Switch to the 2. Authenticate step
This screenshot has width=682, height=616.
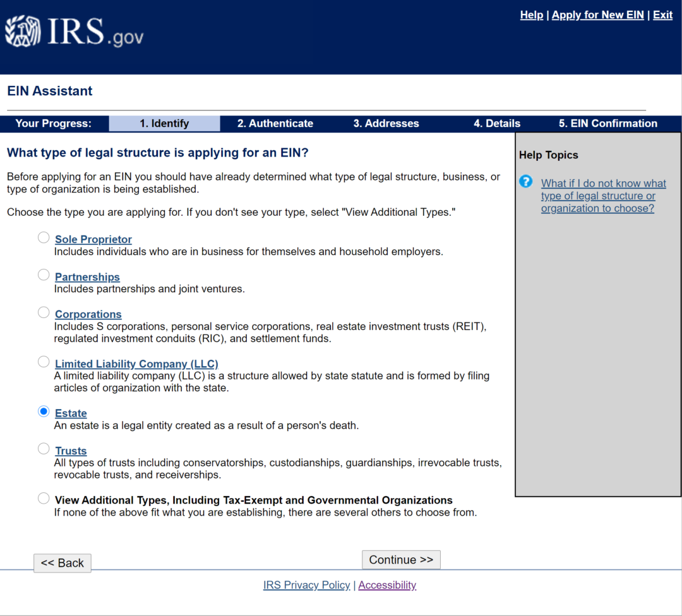click(x=275, y=123)
